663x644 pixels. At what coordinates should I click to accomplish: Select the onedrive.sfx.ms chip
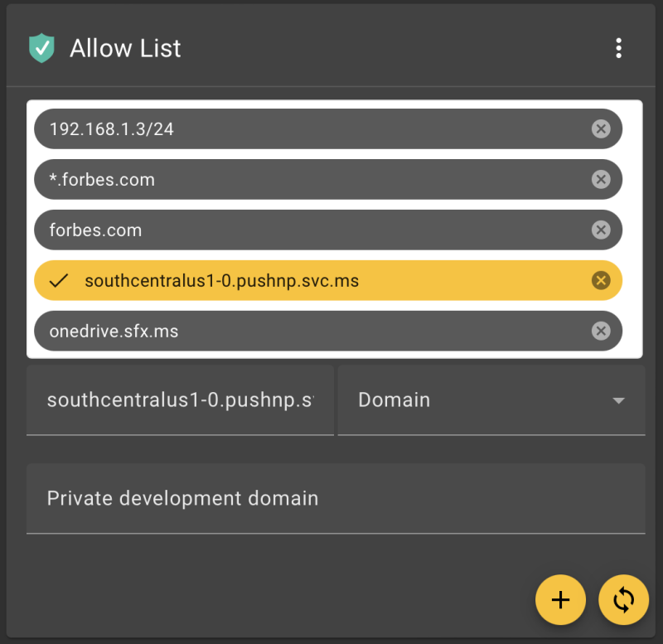coord(249,331)
